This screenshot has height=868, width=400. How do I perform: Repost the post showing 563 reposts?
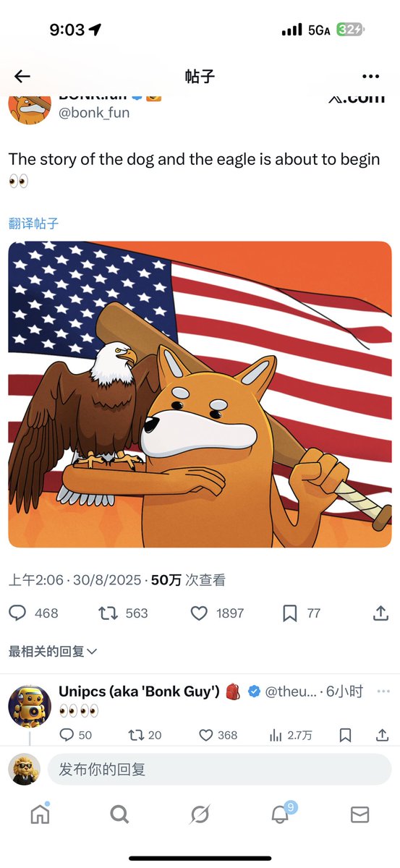pyautogui.click(x=108, y=613)
